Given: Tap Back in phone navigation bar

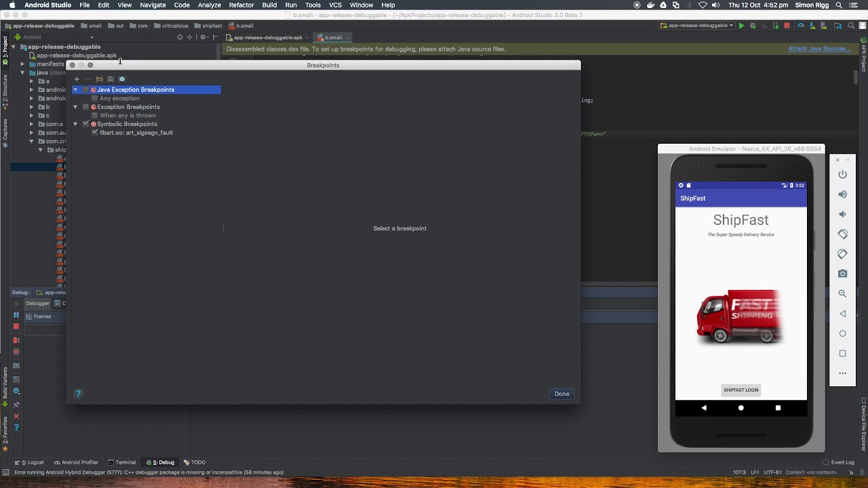Looking at the screenshot, I should pyautogui.click(x=704, y=408).
